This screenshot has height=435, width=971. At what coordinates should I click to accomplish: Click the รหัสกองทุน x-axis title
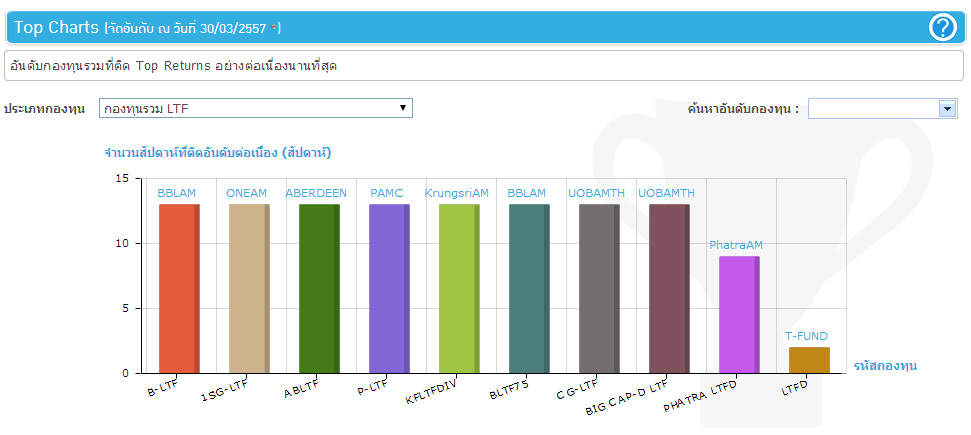885,366
